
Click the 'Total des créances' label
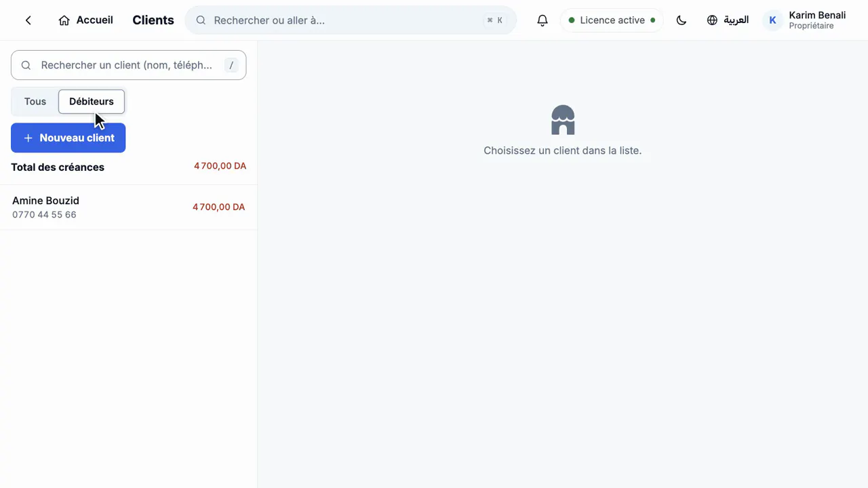tap(58, 167)
